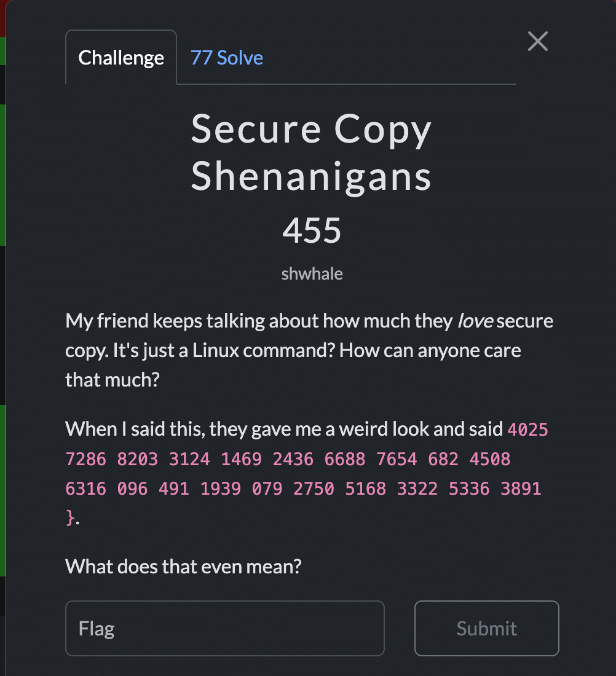
Task: Click the three-digit cipher number 682
Action: pyautogui.click(x=443, y=459)
